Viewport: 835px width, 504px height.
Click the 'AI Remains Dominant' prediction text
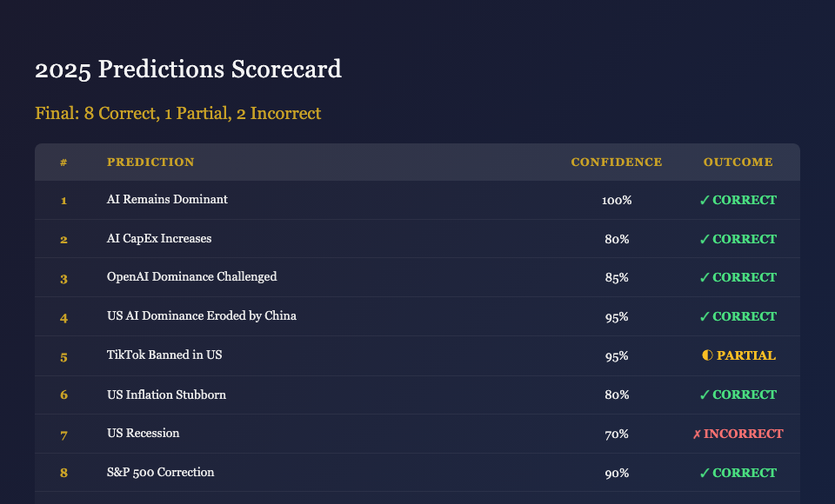point(167,200)
